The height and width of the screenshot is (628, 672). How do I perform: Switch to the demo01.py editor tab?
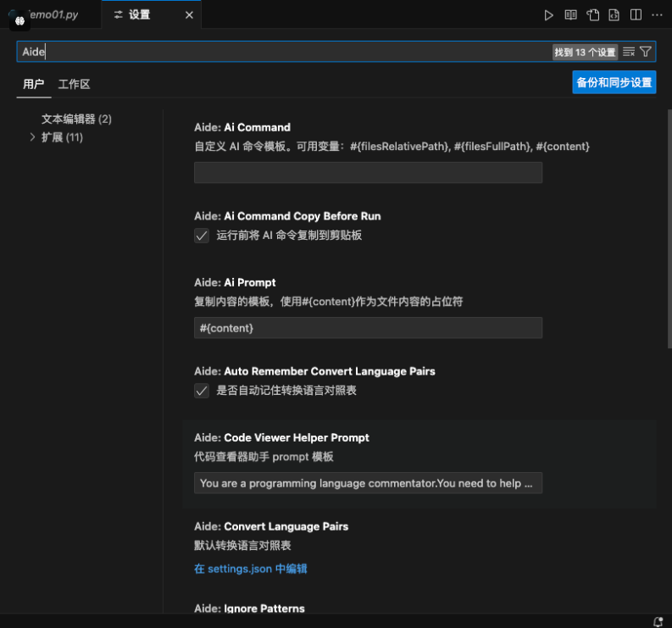point(51,14)
